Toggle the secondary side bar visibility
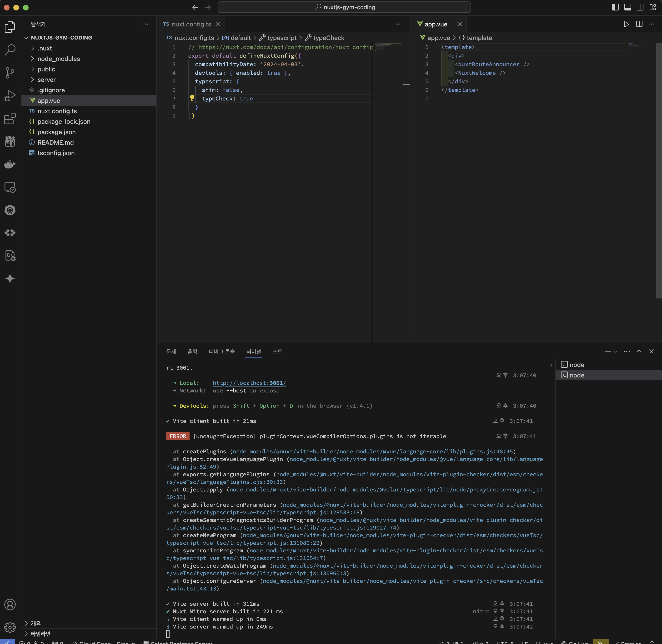 click(640, 7)
